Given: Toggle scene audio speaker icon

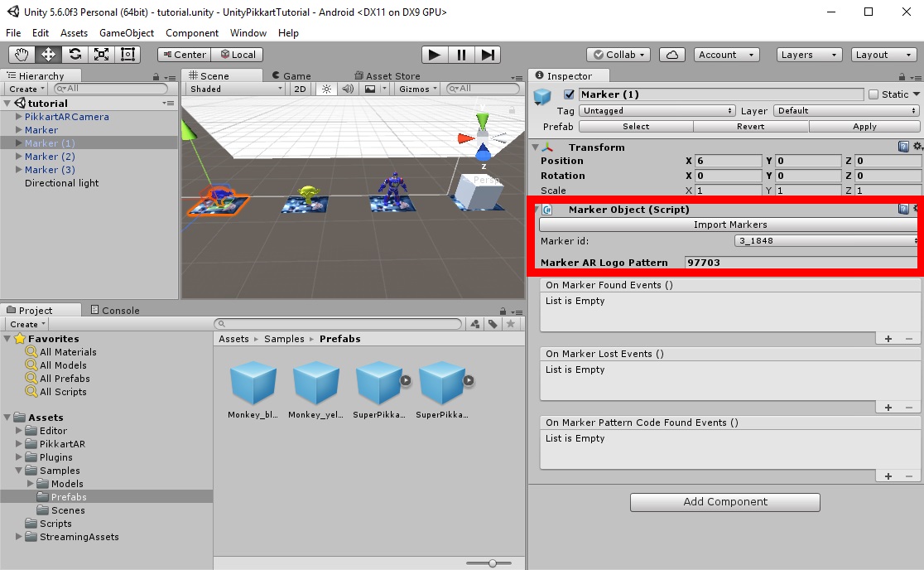Looking at the screenshot, I should click(x=348, y=89).
